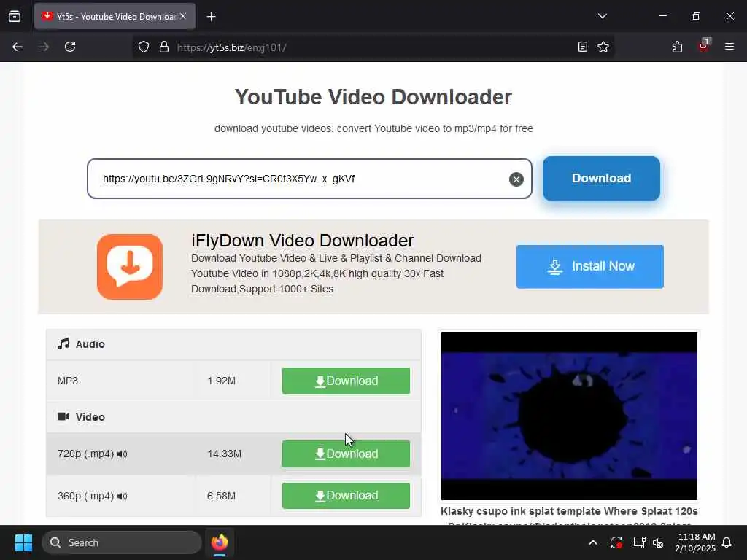Click the video preview thumbnail
The image size is (747, 560).
(569, 416)
